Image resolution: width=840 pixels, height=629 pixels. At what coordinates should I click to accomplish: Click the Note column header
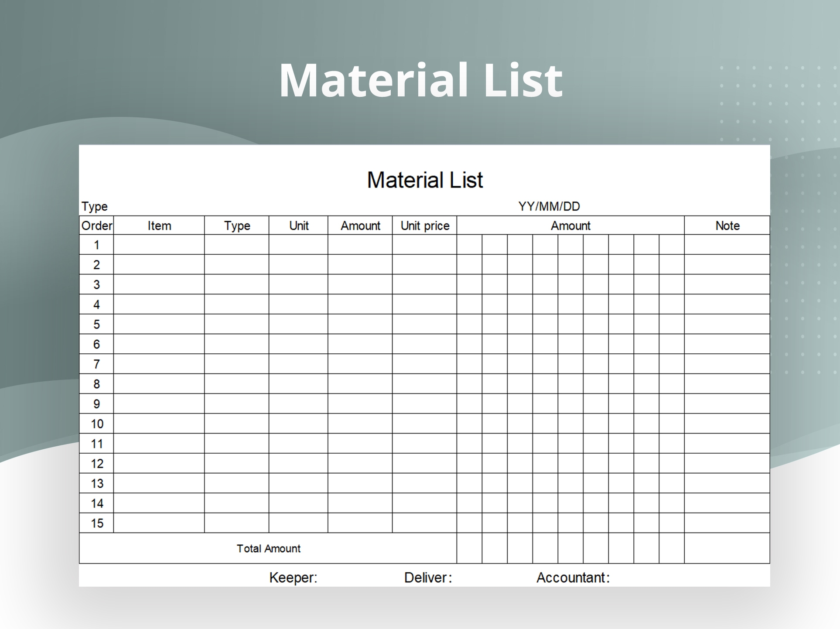coord(727,226)
